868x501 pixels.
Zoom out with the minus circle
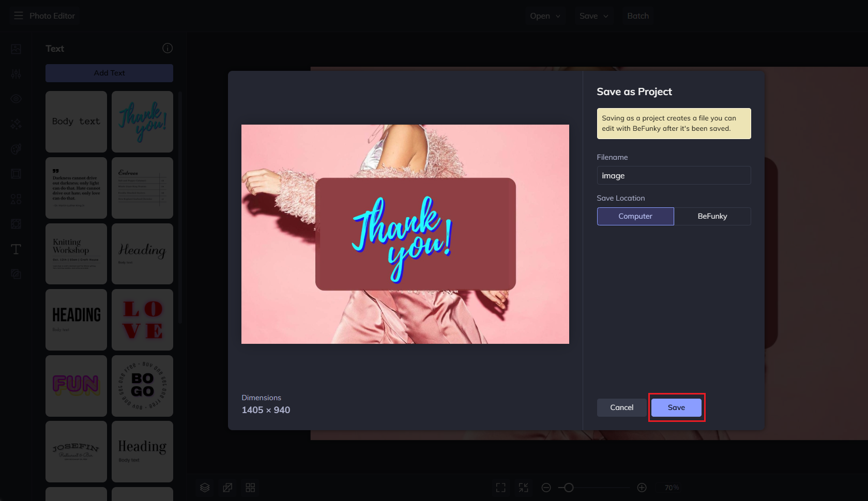pos(546,488)
